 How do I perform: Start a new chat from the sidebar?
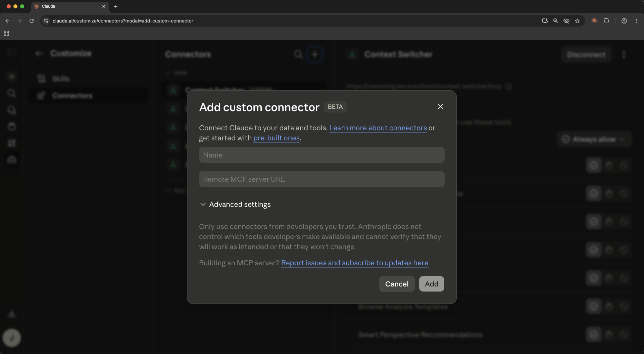coord(12,77)
